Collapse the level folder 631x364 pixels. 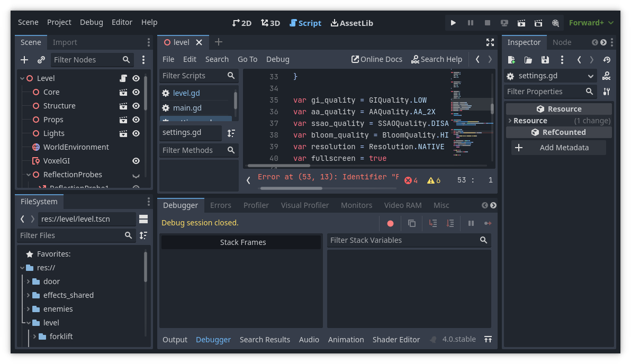(x=28, y=323)
